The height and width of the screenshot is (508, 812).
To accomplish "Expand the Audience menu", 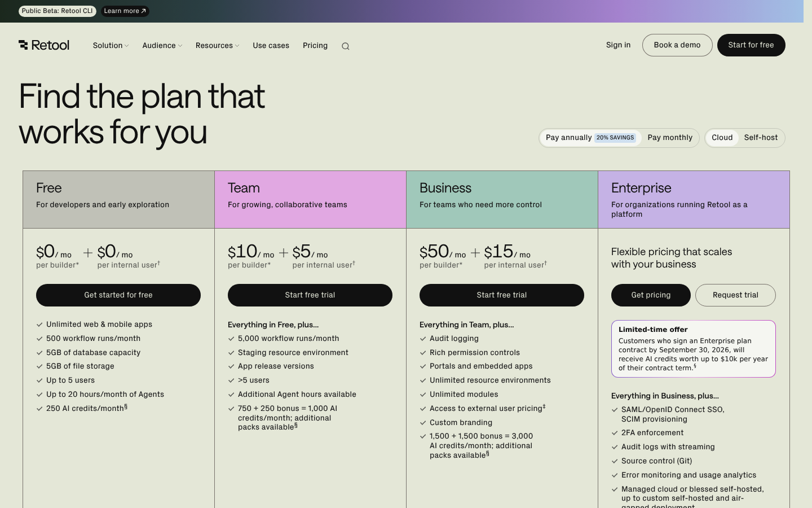I will (x=162, y=45).
